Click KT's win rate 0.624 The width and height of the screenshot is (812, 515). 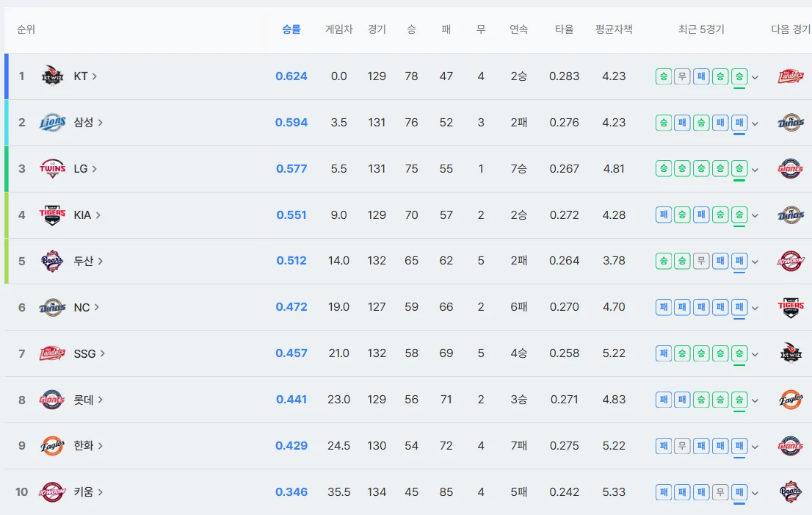point(291,76)
